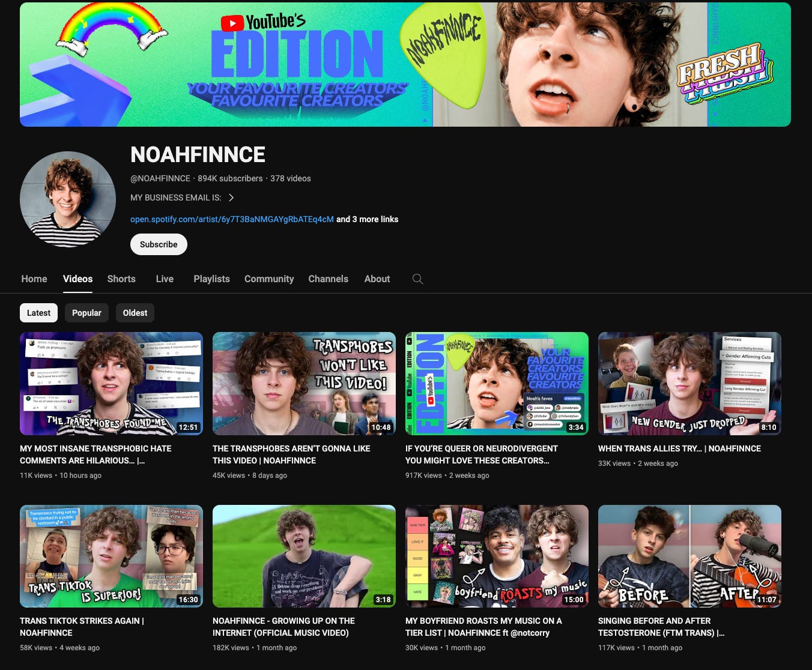Switch to the Community tab
812x670 pixels.
click(269, 279)
